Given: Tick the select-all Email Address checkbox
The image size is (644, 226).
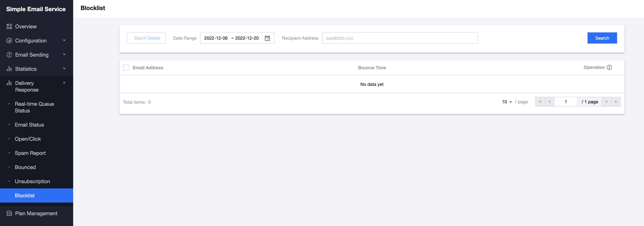Looking at the screenshot, I should pyautogui.click(x=126, y=68).
